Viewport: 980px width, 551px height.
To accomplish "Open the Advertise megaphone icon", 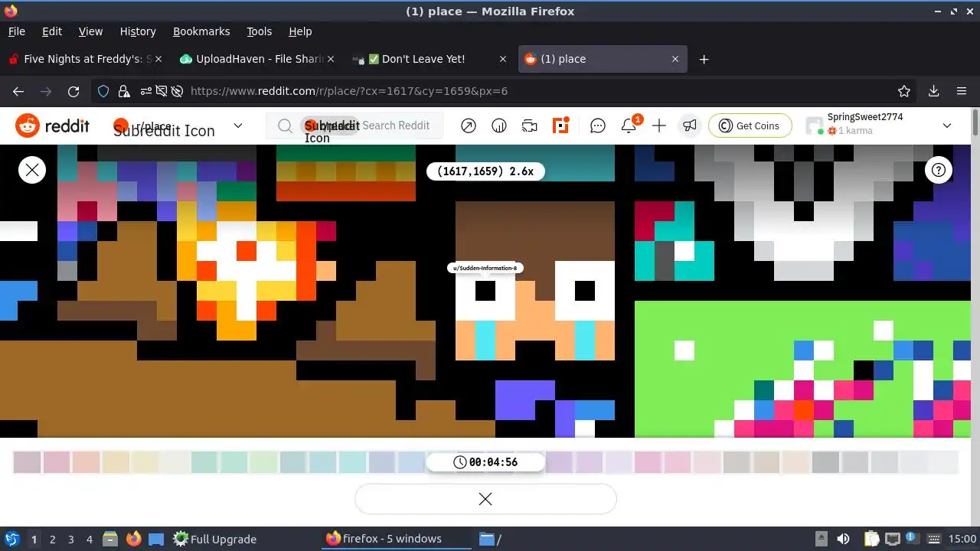I will [x=690, y=126].
